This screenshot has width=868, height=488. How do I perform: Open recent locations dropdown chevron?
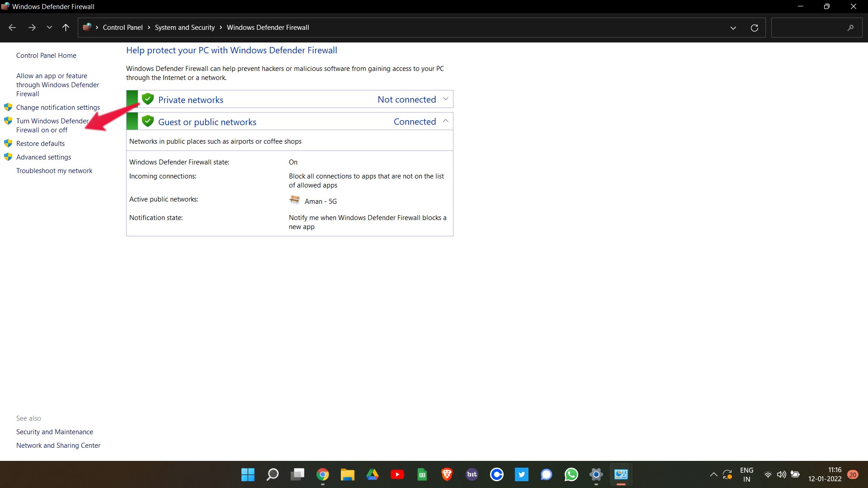[49, 28]
